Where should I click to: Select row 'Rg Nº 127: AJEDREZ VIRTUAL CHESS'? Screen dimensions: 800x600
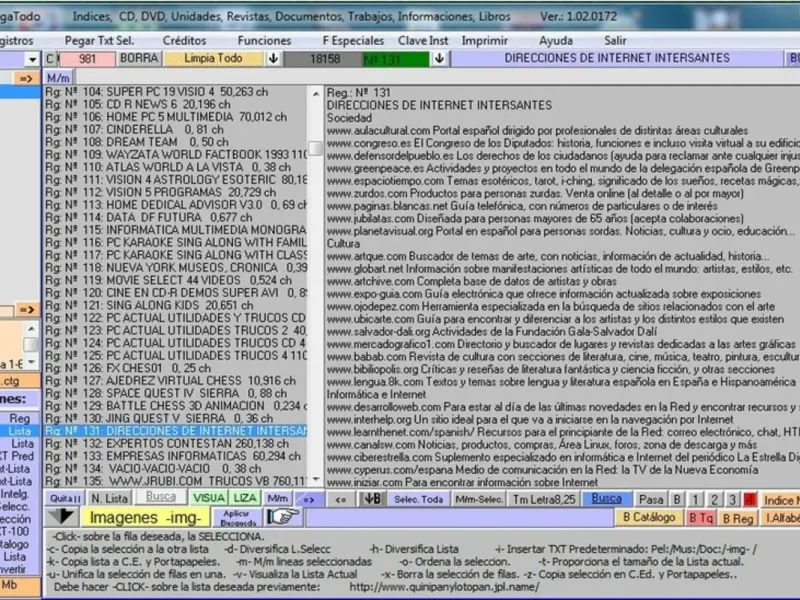click(176, 381)
